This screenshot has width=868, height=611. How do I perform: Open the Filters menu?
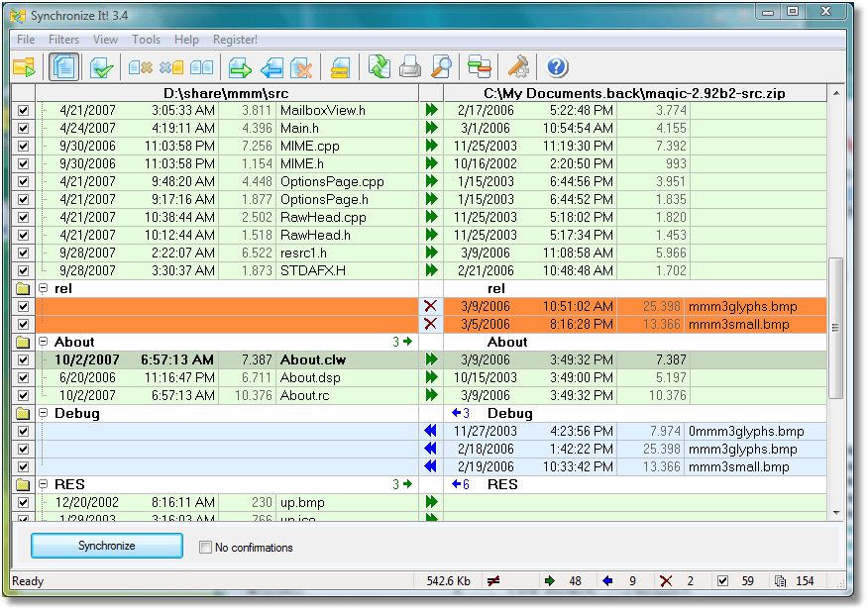coord(63,40)
